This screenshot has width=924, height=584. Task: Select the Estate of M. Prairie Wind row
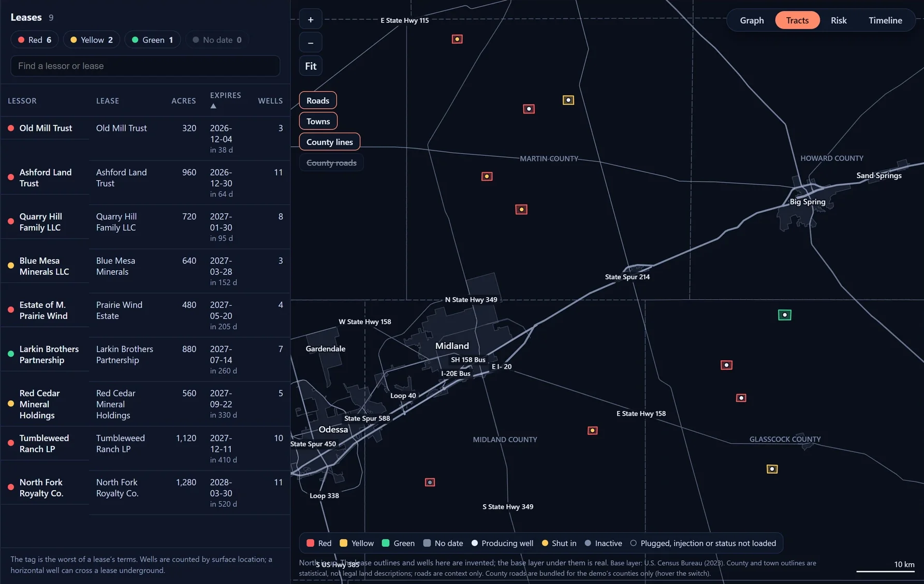click(x=145, y=315)
